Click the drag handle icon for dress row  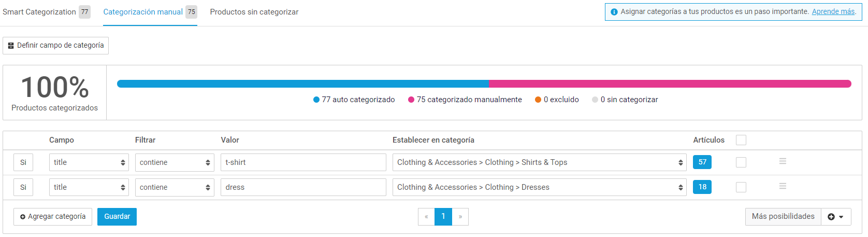point(783,186)
